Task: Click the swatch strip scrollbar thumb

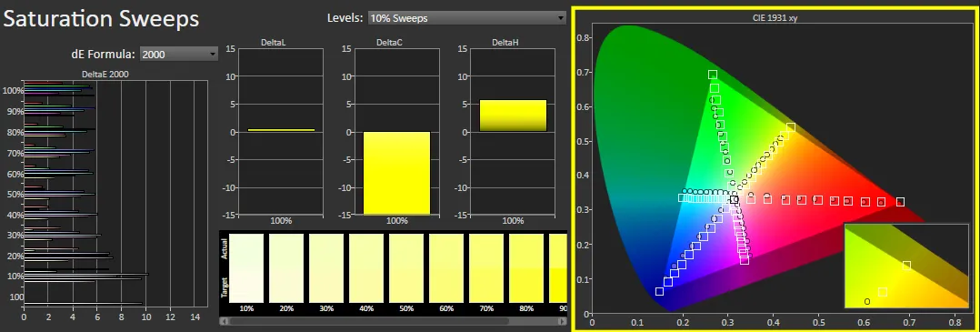Action: point(369,321)
